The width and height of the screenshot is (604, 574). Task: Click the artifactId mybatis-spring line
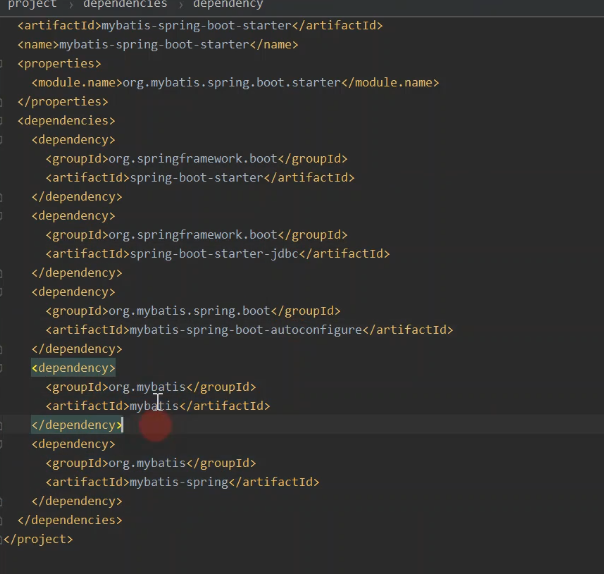(x=182, y=482)
